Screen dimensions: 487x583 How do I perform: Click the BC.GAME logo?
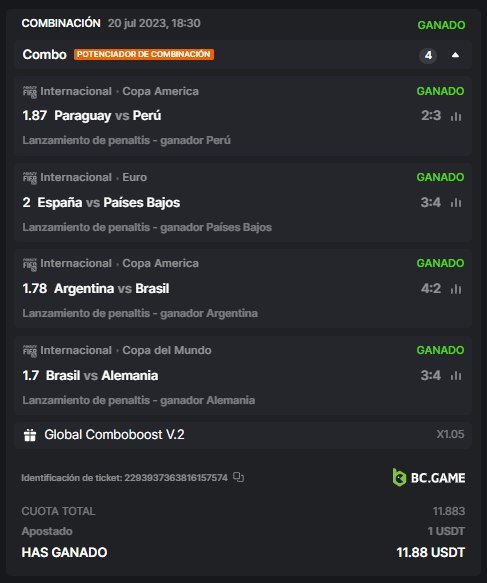click(429, 477)
